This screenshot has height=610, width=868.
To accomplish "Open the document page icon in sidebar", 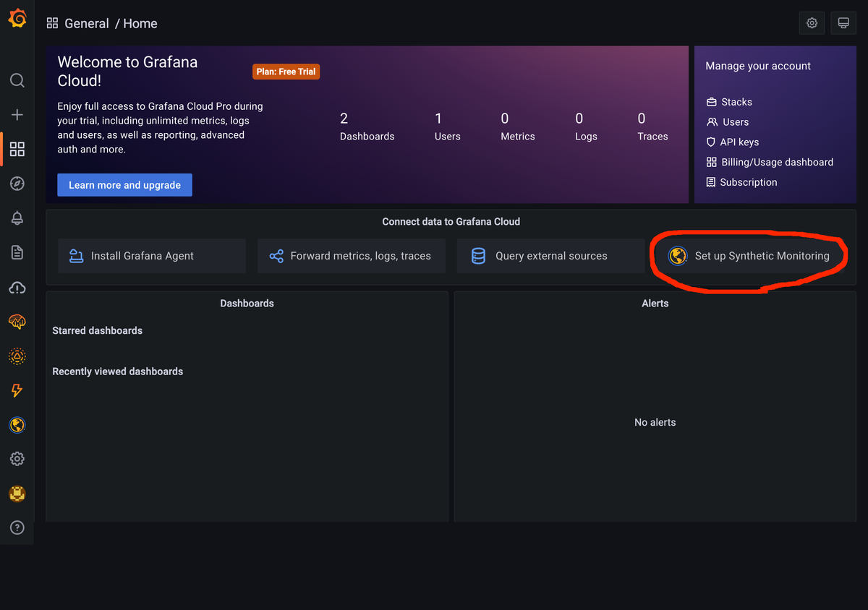I will click(17, 252).
